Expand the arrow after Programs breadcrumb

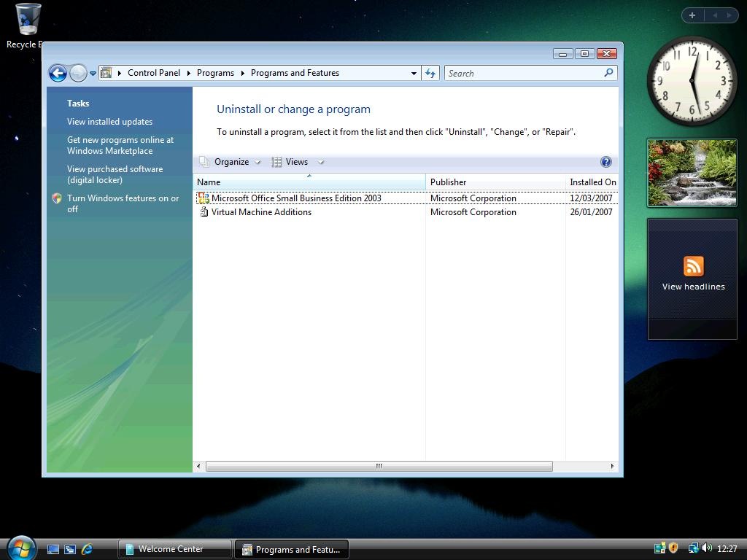[x=242, y=73]
